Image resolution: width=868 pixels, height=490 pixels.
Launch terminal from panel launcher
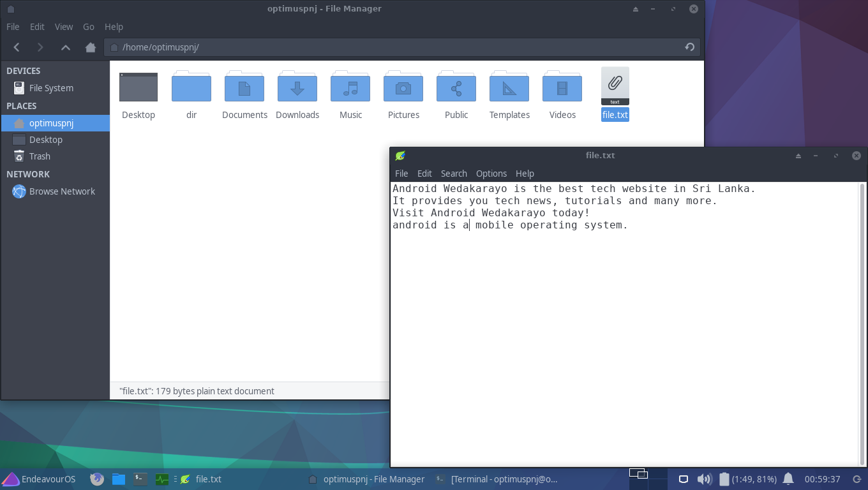coord(140,479)
